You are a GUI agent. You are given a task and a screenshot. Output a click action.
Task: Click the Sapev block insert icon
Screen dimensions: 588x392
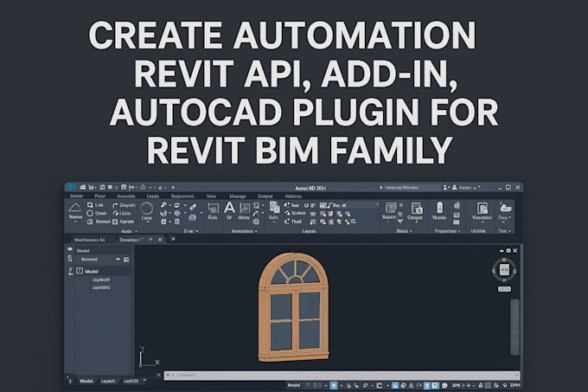coord(391,209)
